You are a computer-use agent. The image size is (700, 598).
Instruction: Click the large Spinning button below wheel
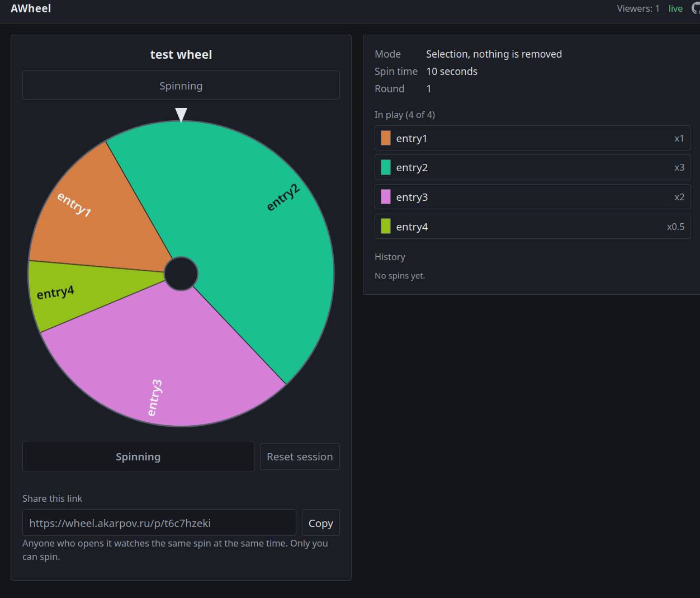[x=138, y=456]
